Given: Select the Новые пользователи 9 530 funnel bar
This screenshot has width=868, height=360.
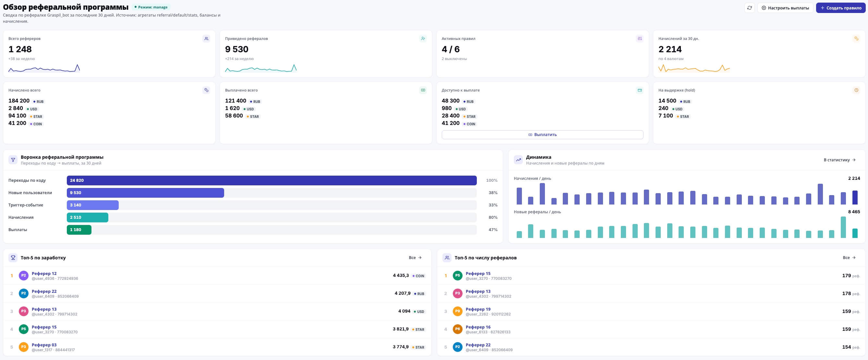Looking at the screenshot, I should click(x=145, y=193).
